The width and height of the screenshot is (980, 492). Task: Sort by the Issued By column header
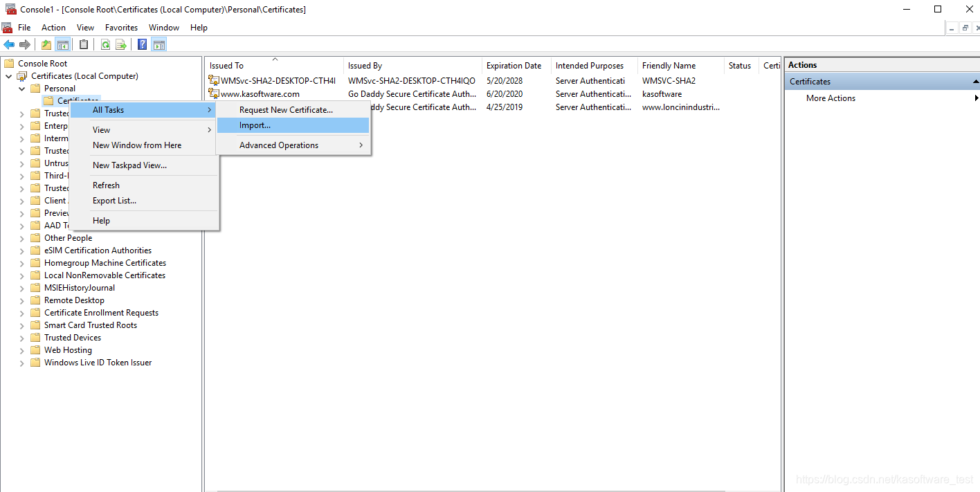click(x=412, y=66)
